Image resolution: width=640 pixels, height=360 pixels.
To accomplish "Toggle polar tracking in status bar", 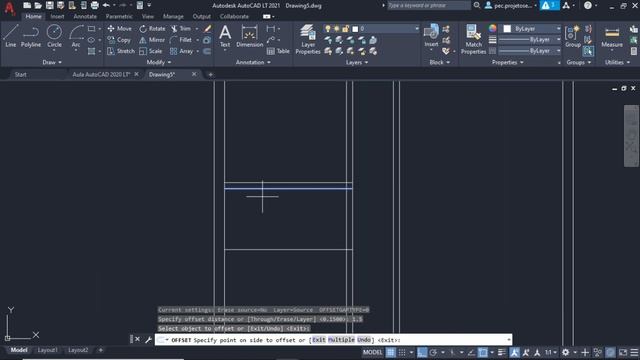I will click(433, 352).
